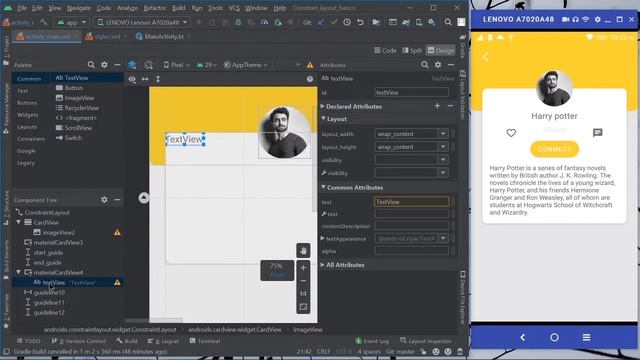Image resolution: width=640 pixels, height=360 pixels.
Task: Open Attributes panel settings gear
Action: [438, 65]
